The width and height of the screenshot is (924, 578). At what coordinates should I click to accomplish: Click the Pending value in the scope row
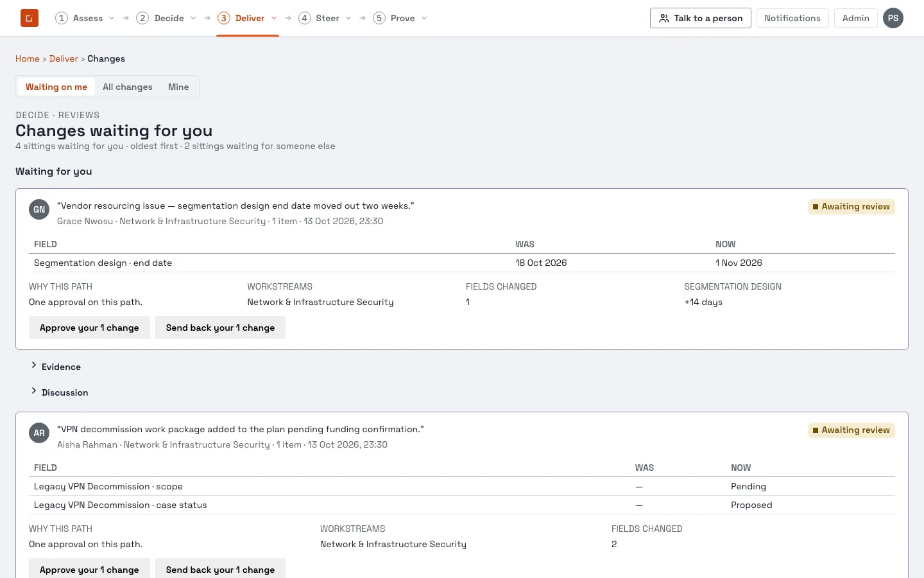pyautogui.click(x=748, y=486)
